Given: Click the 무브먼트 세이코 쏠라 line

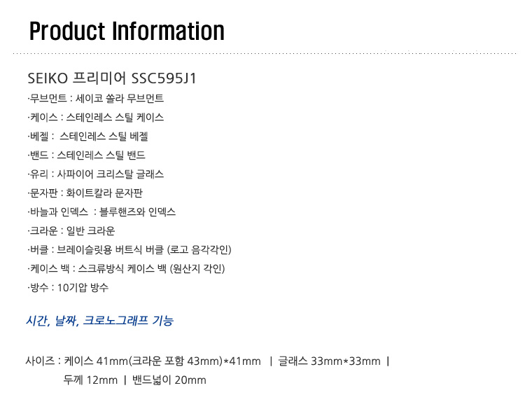Looking at the screenshot, I should pyautogui.click(x=96, y=99).
